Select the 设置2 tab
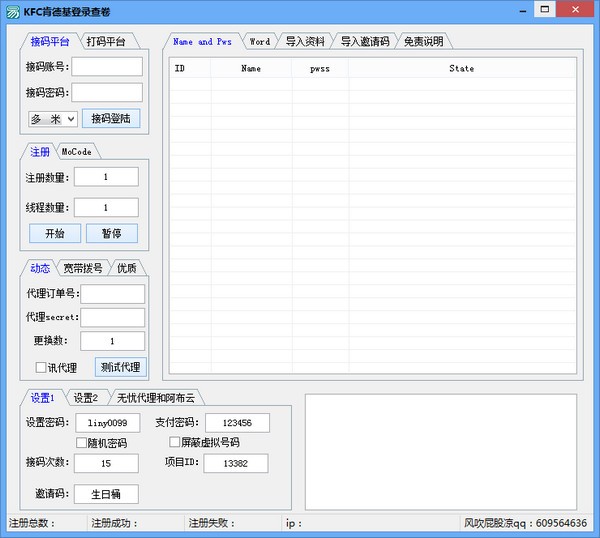 tap(86, 398)
